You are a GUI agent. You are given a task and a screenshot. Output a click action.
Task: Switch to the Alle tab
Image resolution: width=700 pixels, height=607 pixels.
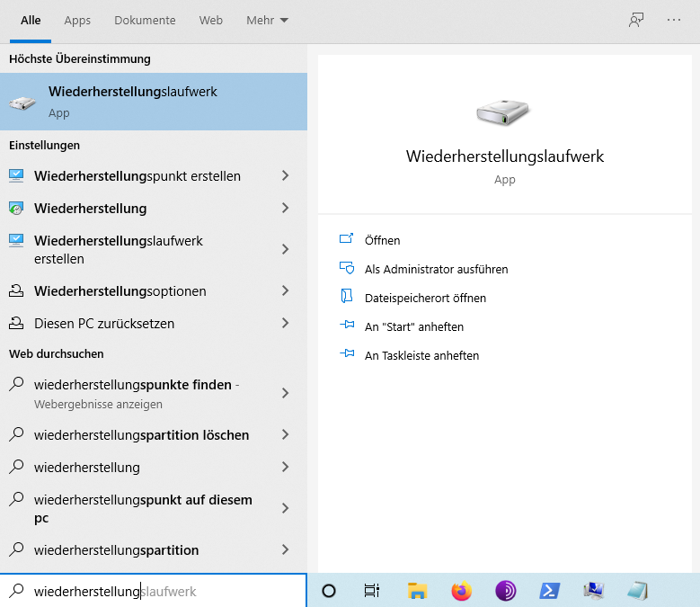[31, 21]
